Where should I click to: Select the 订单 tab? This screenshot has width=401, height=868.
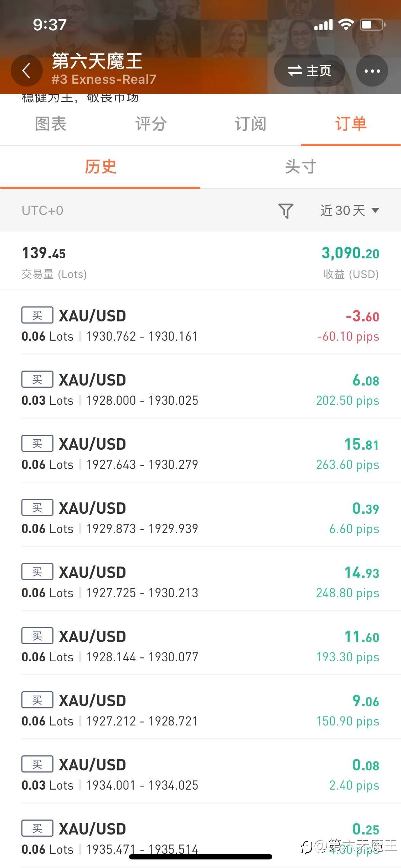tap(351, 124)
